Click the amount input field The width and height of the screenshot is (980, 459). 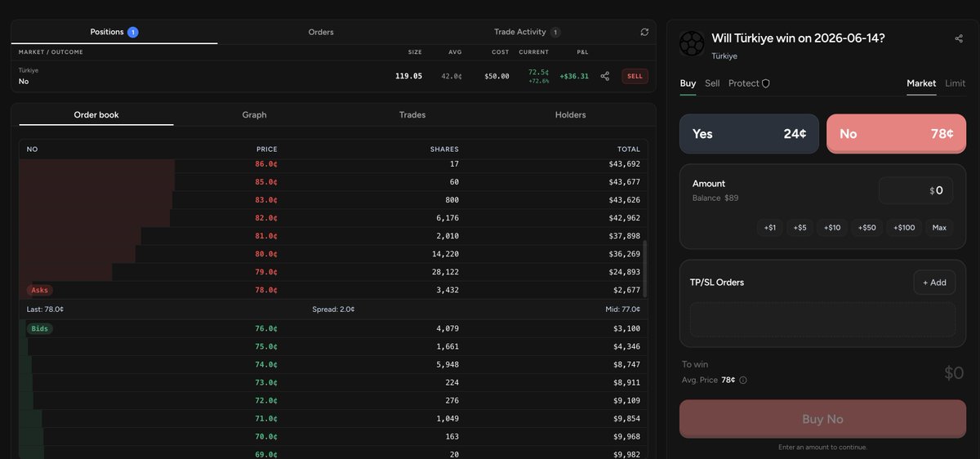[915, 190]
